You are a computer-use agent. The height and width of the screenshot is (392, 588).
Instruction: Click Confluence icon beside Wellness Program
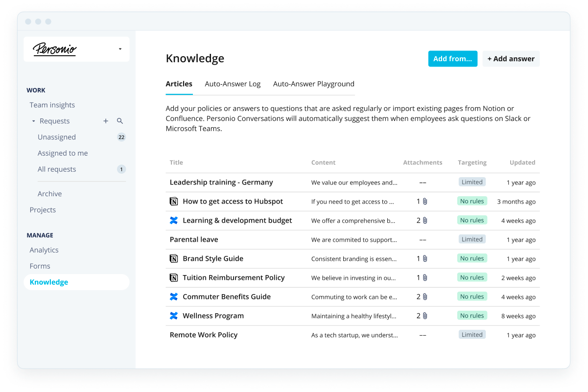tap(174, 316)
